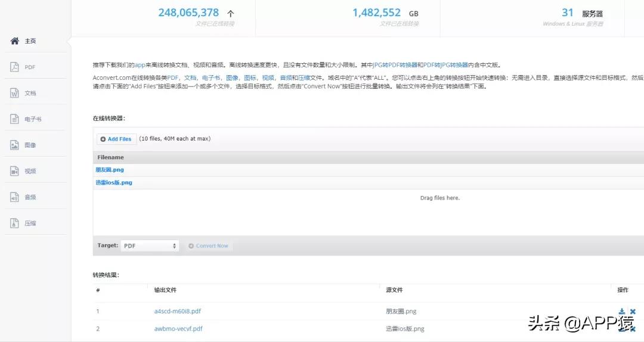Click the 压缩 archive sidebar icon

(14, 223)
